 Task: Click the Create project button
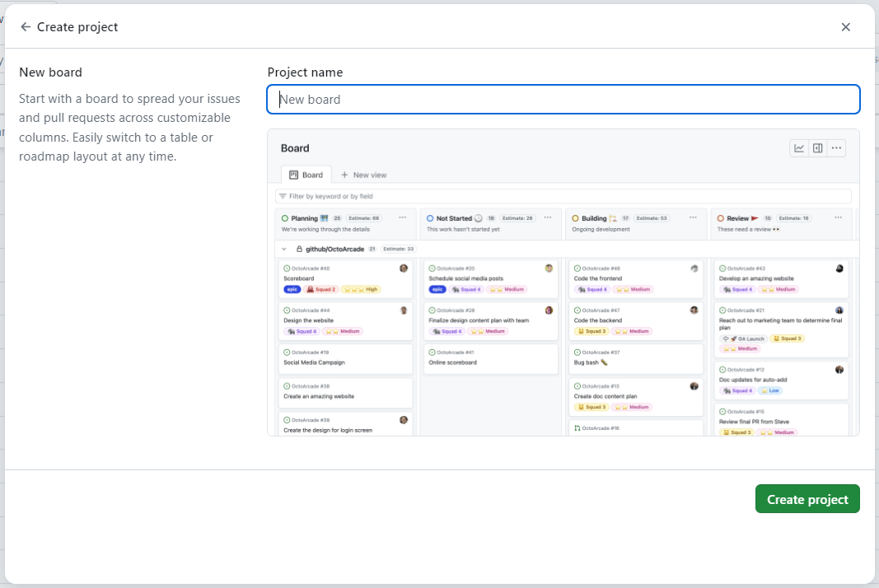[807, 498]
